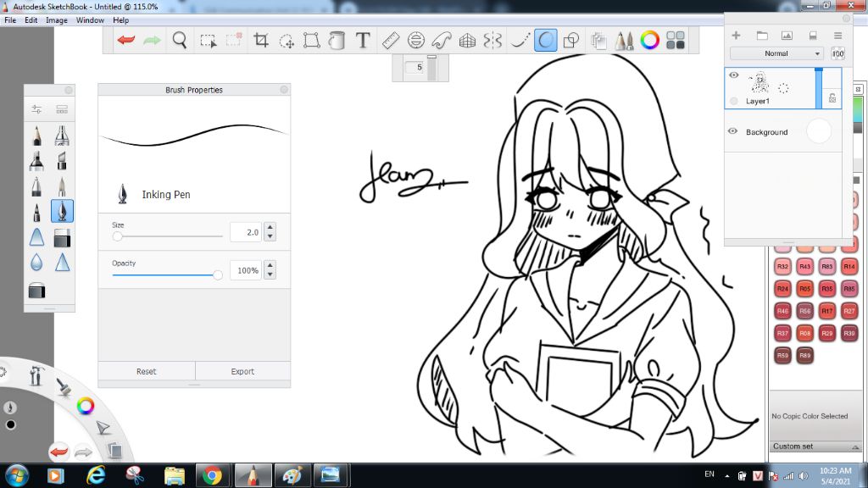Toggle the highlighted Predictive Stroke tool
The height and width of the screenshot is (488, 868).
pos(545,40)
